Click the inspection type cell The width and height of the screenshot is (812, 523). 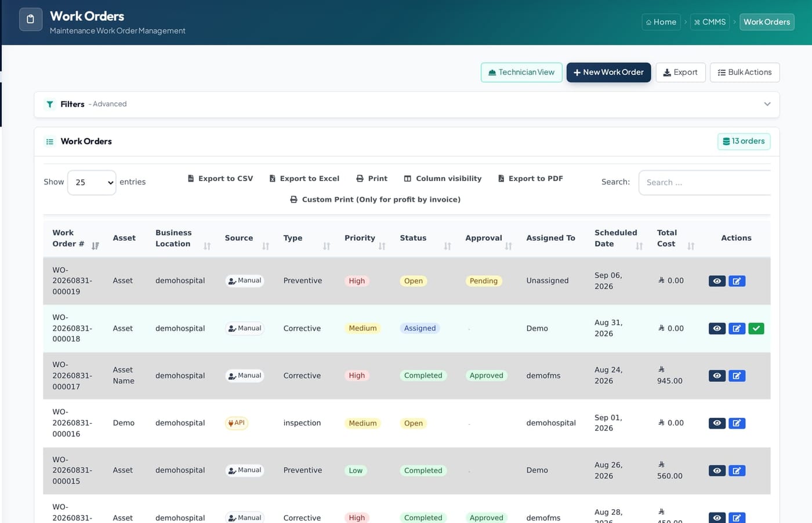tap(302, 423)
